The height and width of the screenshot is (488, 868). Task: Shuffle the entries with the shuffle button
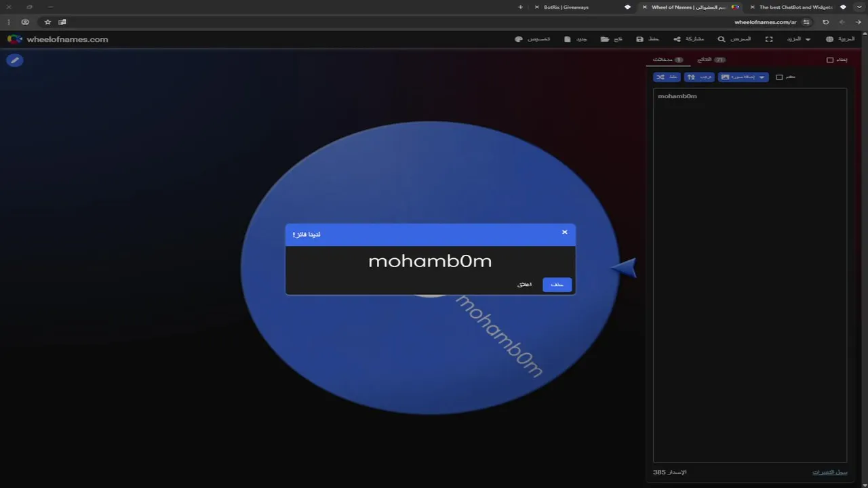[x=667, y=77]
